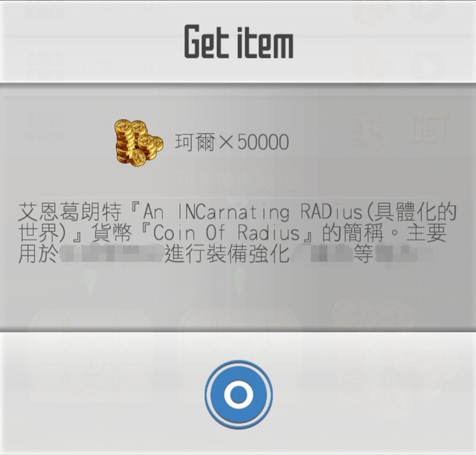
Task: Select the 珂爾×50000 reward label
Action: (231, 142)
